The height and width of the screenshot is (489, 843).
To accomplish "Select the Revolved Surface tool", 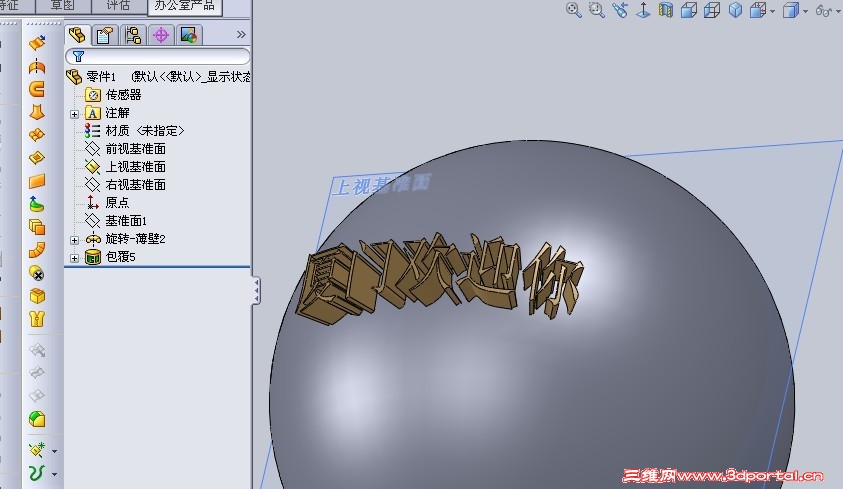I will 37,67.
